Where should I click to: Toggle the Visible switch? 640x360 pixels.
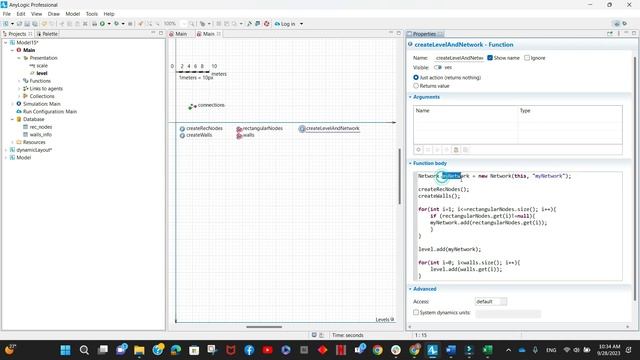pos(438,67)
